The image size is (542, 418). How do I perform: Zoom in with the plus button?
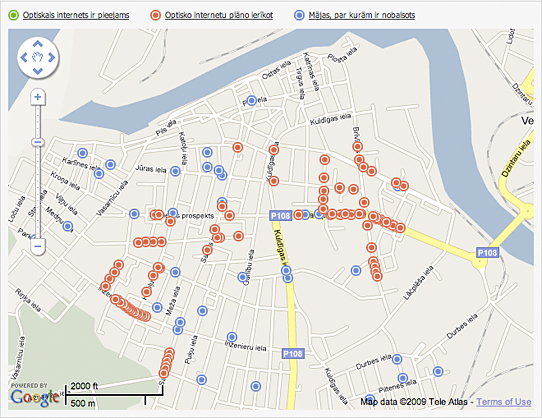tap(38, 97)
